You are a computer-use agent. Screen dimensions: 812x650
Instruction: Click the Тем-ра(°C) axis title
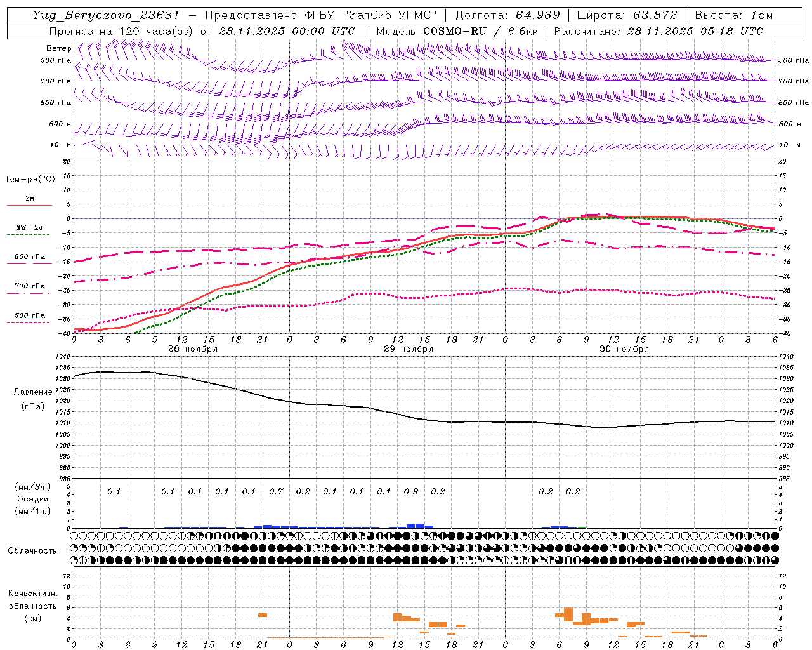coord(30,180)
